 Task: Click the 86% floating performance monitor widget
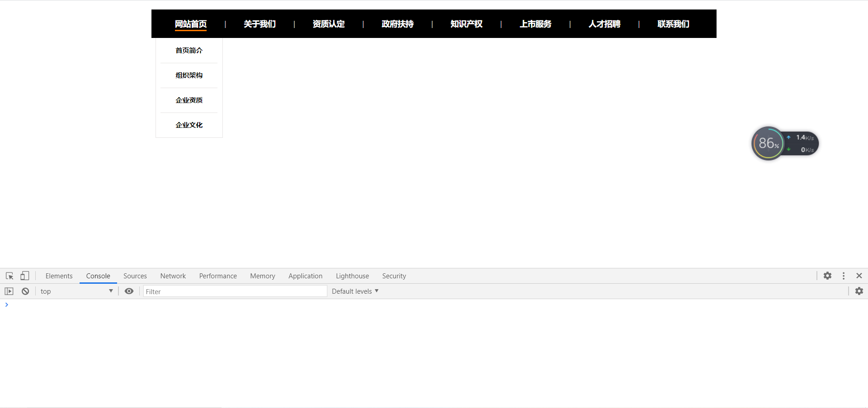coord(785,143)
